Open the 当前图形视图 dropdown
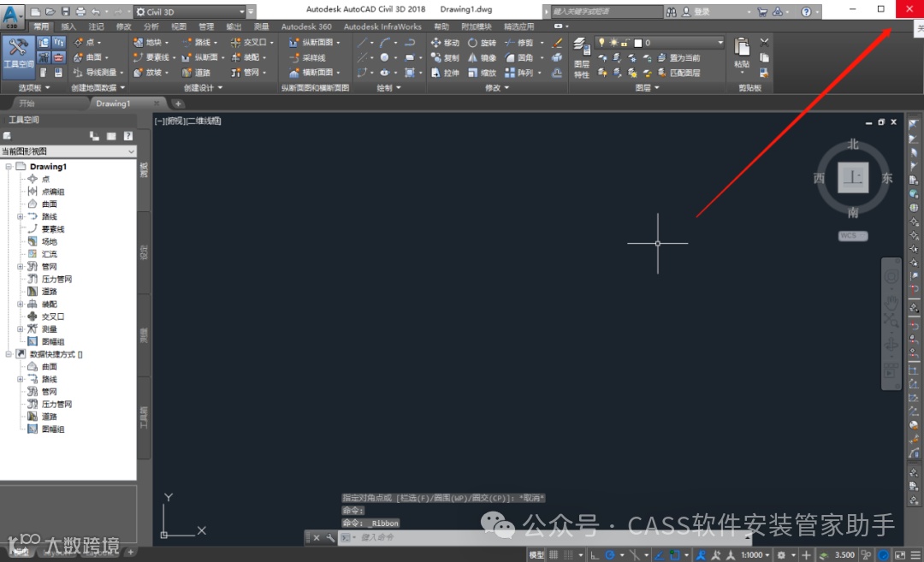924x562 pixels. 68,151
